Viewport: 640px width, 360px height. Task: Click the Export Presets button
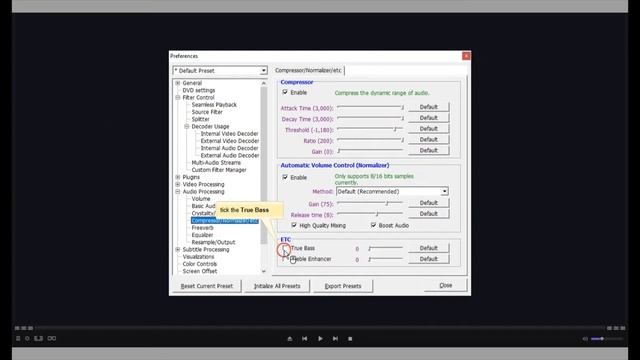click(x=343, y=286)
